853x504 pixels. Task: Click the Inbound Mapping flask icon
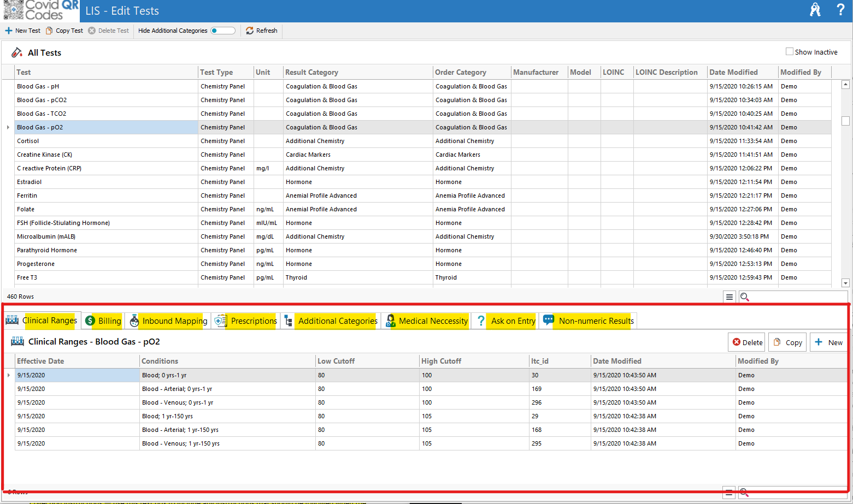134,321
